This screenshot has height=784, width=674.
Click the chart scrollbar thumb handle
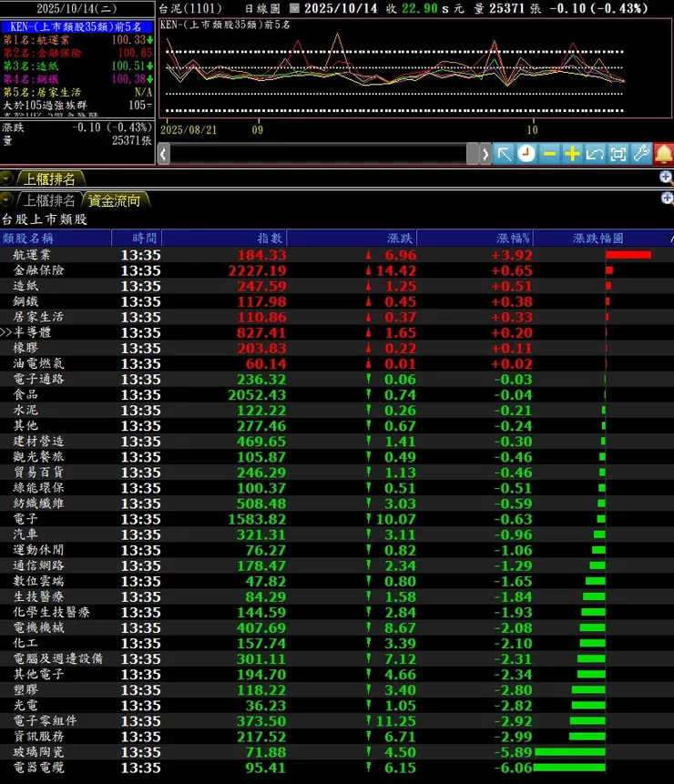(x=473, y=154)
